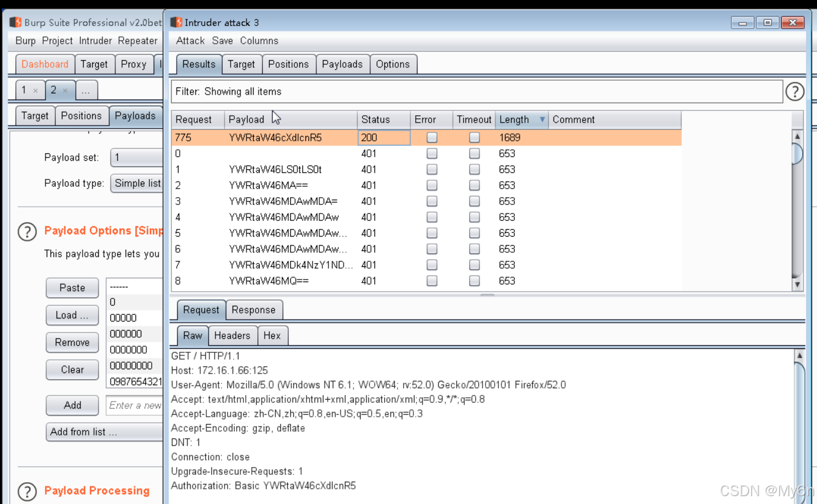Toggle Error checkbox for request 8

(x=432, y=280)
